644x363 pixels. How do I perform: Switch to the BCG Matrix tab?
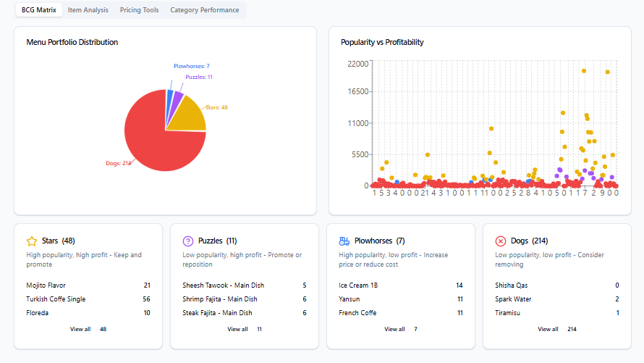click(x=39, y=10)
